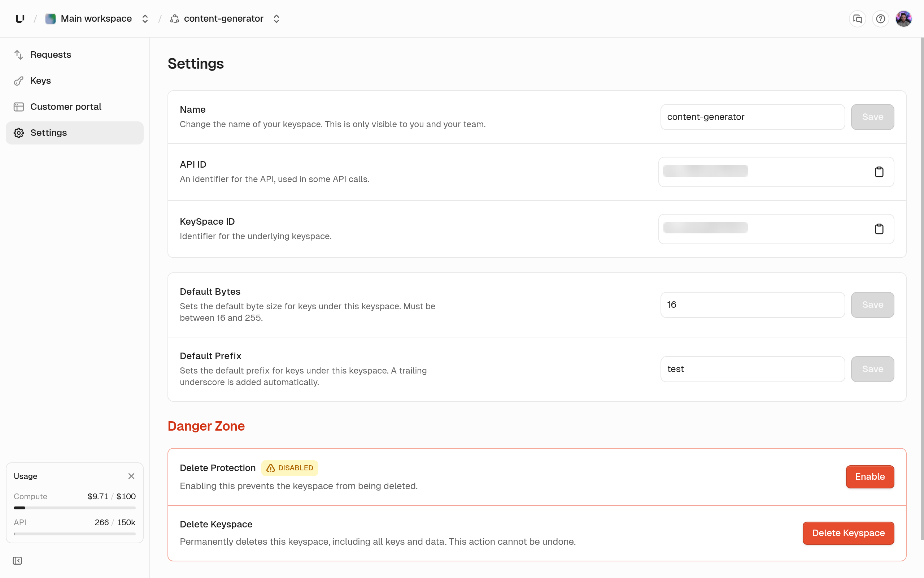Open the help question mark icon
Viewport: 924px width, 578px height.
tap(880, 19)
